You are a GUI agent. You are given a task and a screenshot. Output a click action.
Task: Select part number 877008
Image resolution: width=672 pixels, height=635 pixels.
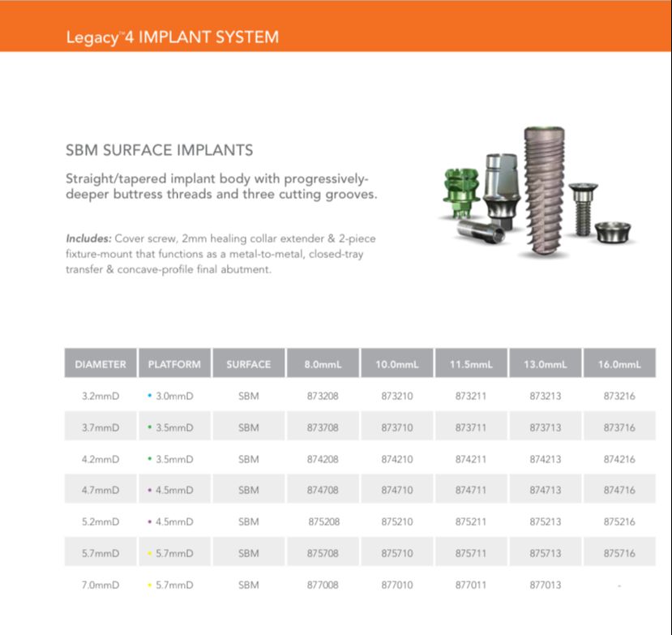coord(323,585)
